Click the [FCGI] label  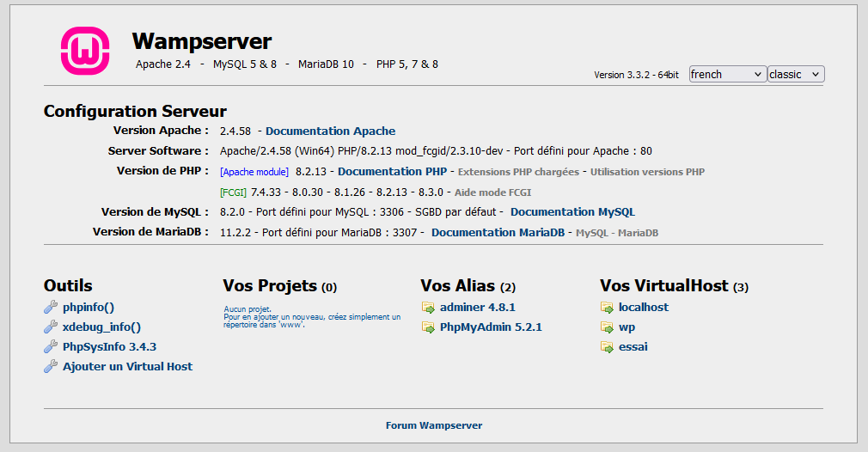point(233,192)
